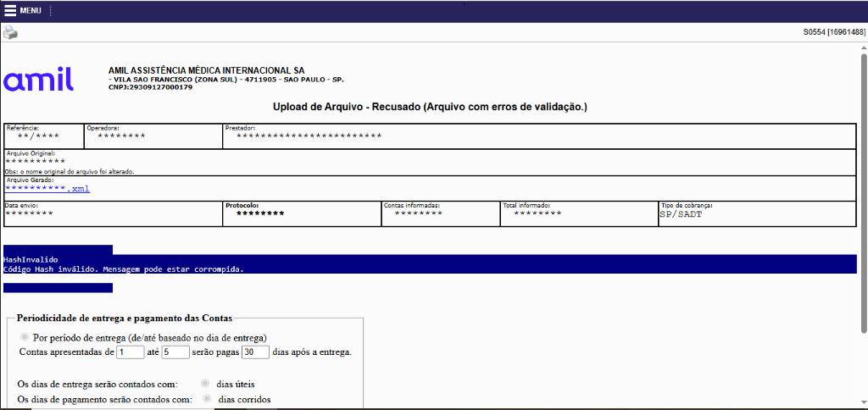Click the masked Referência value
This screenshot has width=868, height=410.
[38, 136]
